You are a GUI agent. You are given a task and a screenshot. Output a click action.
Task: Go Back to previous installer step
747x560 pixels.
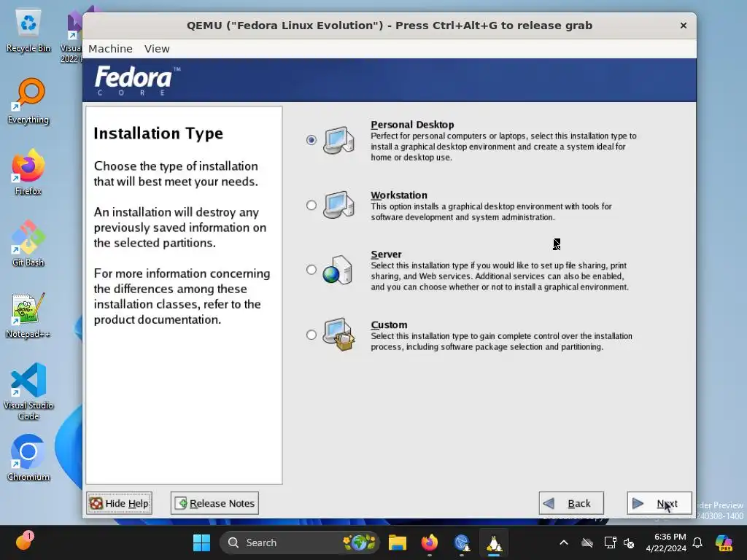point(571,503)
